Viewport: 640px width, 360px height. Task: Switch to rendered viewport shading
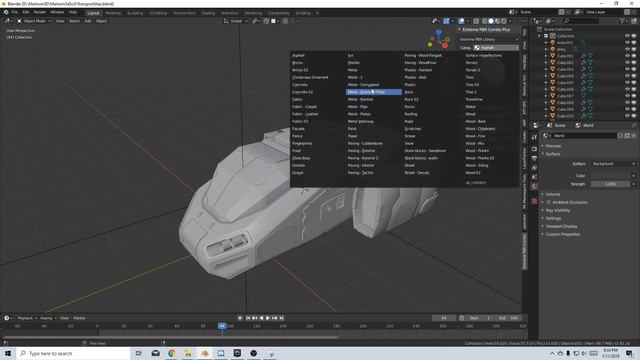(504, 21)
